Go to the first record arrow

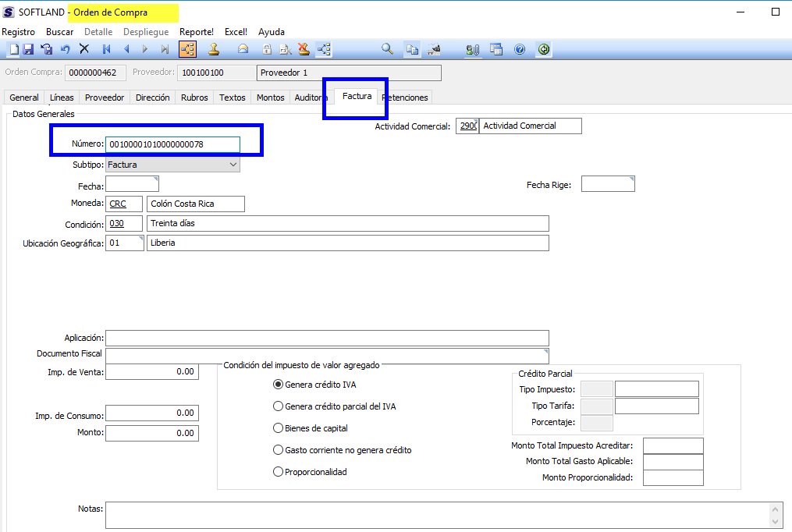tap(107, 49)
